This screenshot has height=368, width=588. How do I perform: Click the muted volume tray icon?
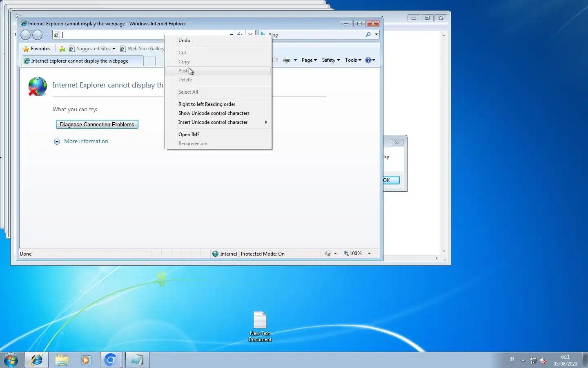(x=543, y=360)
